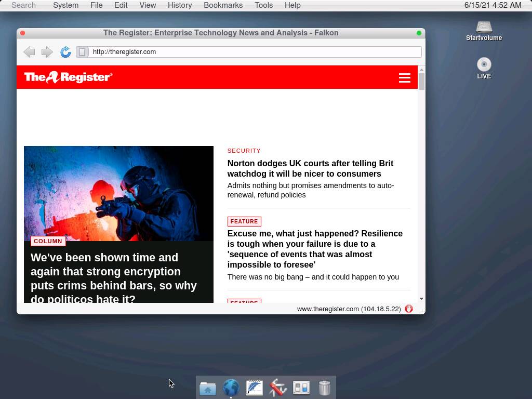Click the 'There was no big bang' summary

pyautogui.click(x=313, y=277)
